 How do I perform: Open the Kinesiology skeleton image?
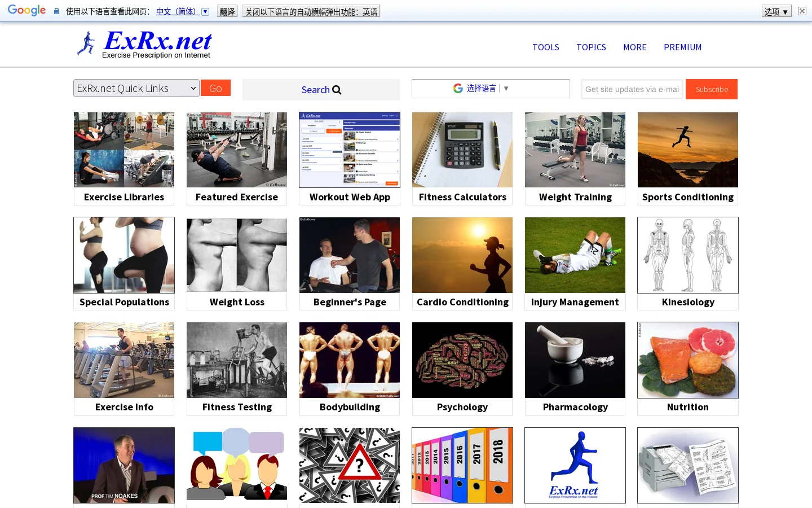(688, 255)
